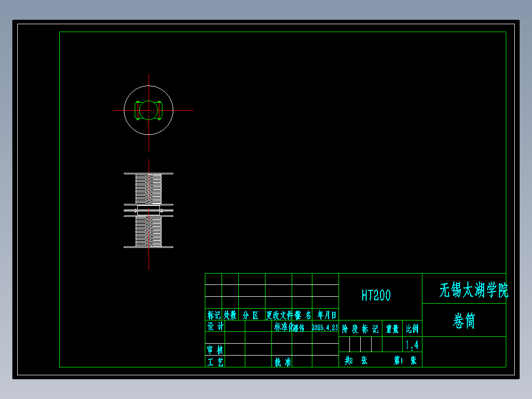532x399 pixels.
Task: Click the school name 无锡太湖学院
Action: (x=472, y=288)
